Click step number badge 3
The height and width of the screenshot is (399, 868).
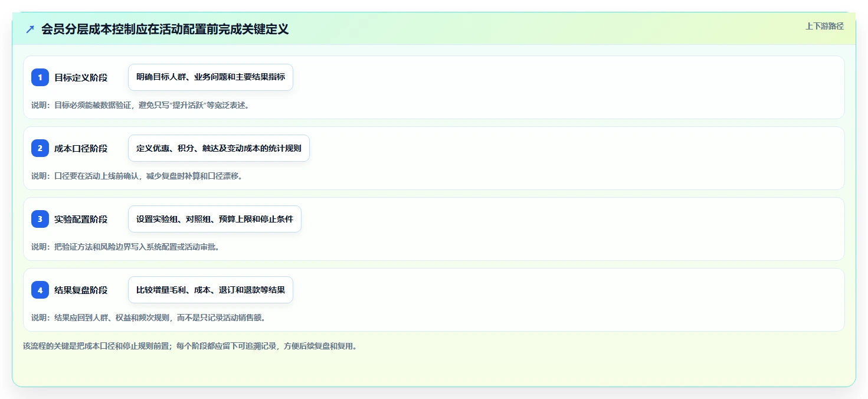pos(40,219)
